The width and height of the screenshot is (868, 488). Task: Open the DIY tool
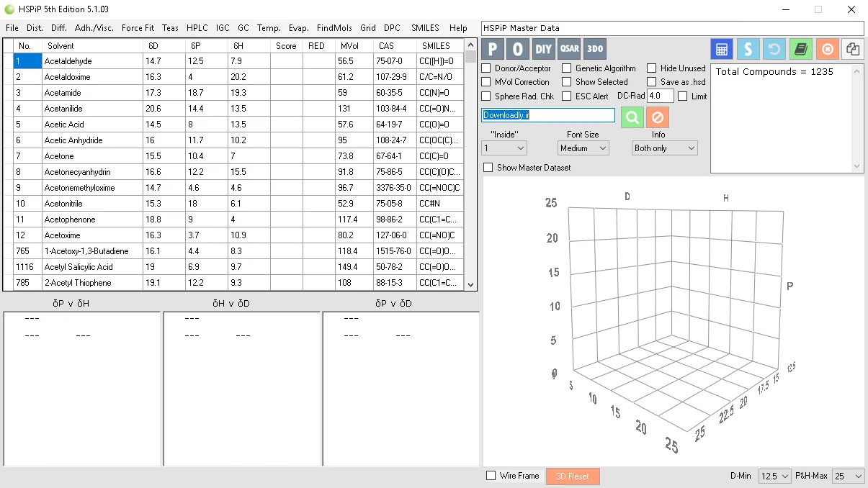point(544,49)
